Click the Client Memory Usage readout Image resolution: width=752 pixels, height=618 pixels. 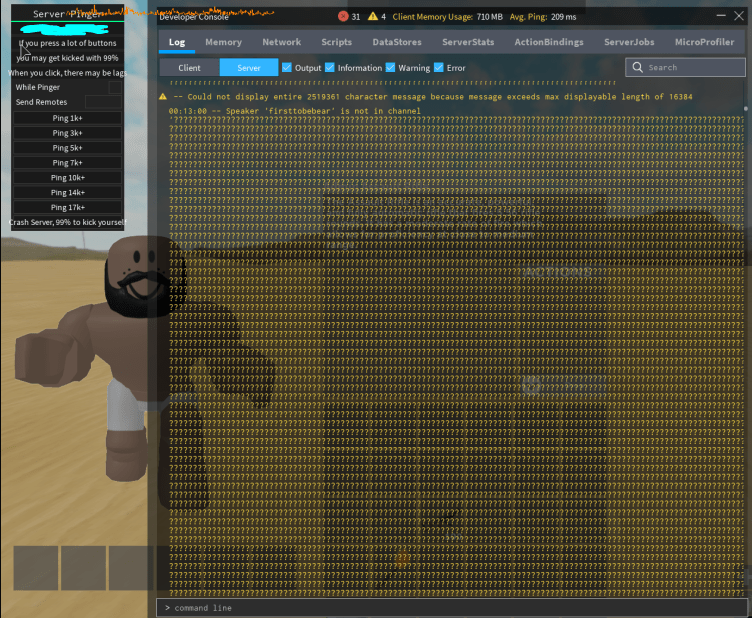(x=447, y=17)
